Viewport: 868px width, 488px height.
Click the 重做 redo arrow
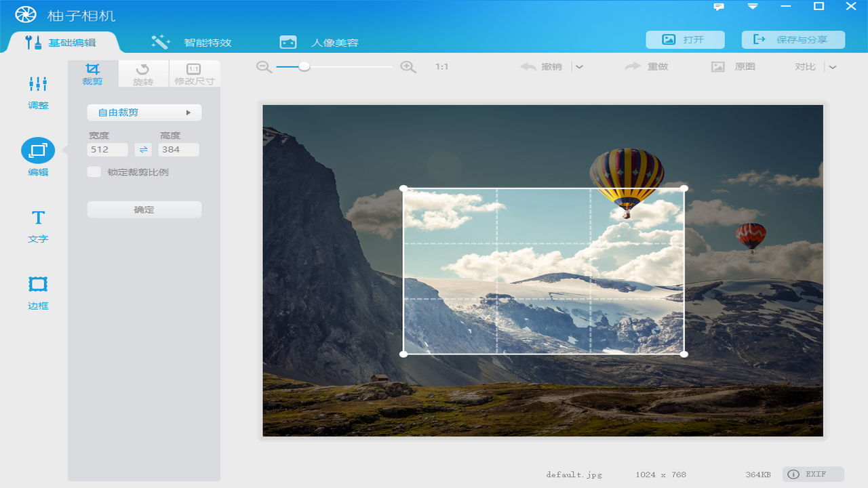click(633, 67)
